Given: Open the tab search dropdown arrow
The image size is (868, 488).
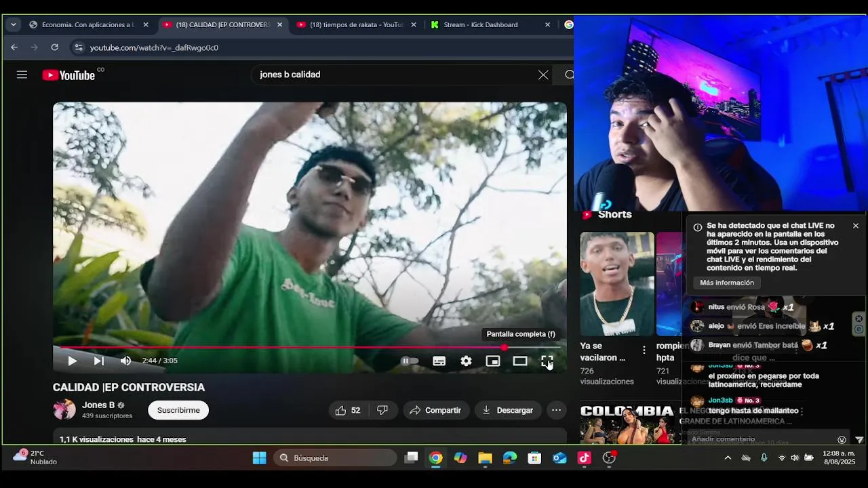Looking at the screenshot, I should point(13,24).
